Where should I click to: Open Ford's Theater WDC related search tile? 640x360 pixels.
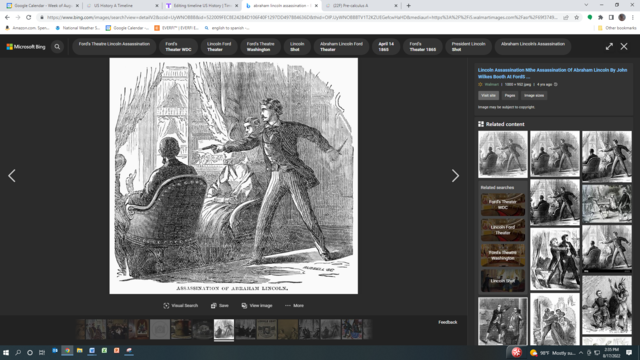[503, 204]
